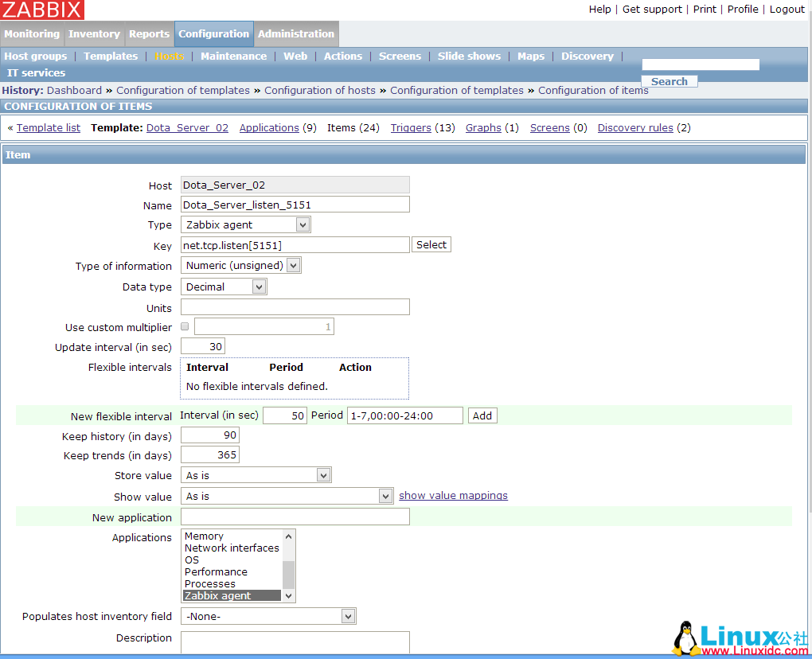Open the Administration tab
Viewport: 812px width, 659px height.
(x=296, y=34)
